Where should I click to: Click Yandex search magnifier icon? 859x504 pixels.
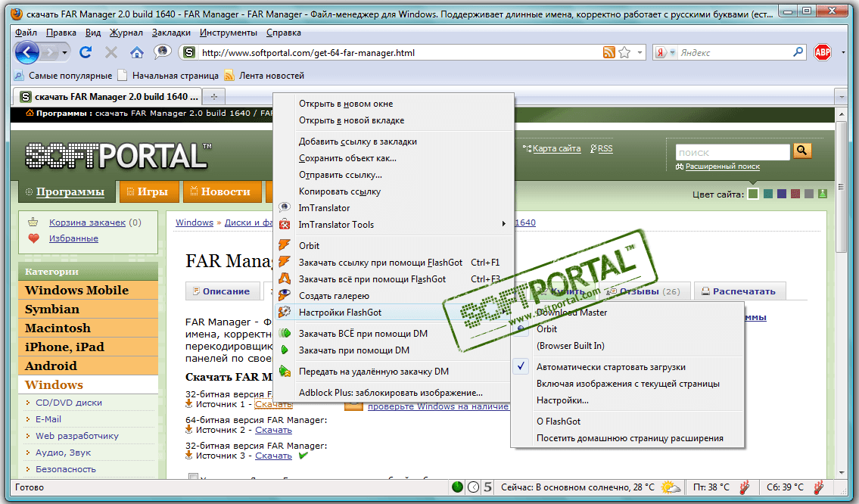[x=798, y=52]
